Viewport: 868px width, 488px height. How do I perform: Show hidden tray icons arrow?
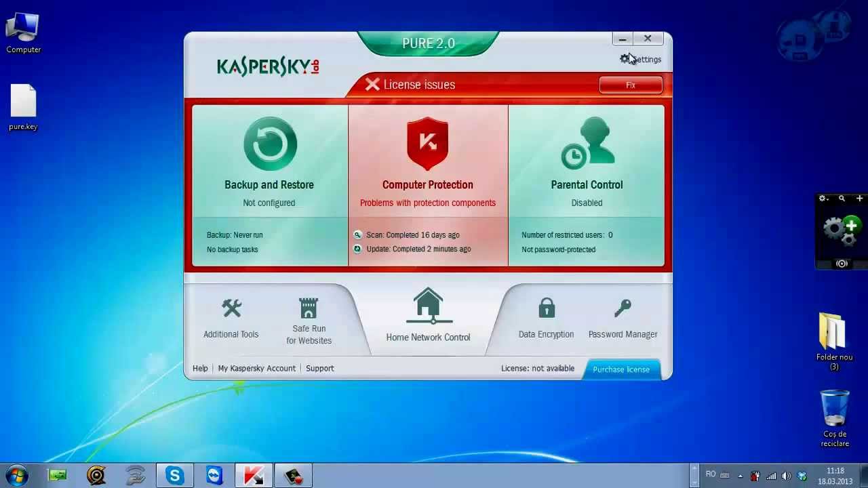pyautogui.click(x=740, y=476)
